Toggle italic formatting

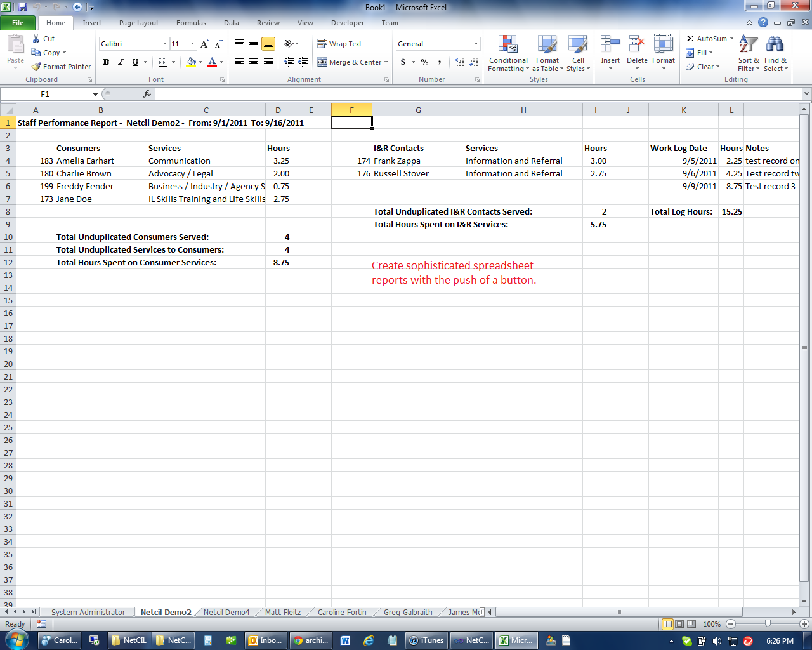(119, 62)
